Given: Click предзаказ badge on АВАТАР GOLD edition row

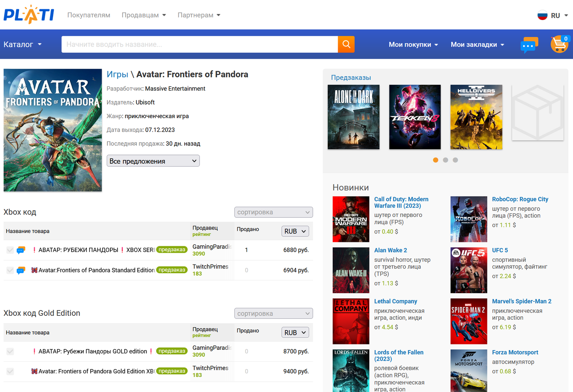Looking at the screenshot, I should (x=172, y=351).
